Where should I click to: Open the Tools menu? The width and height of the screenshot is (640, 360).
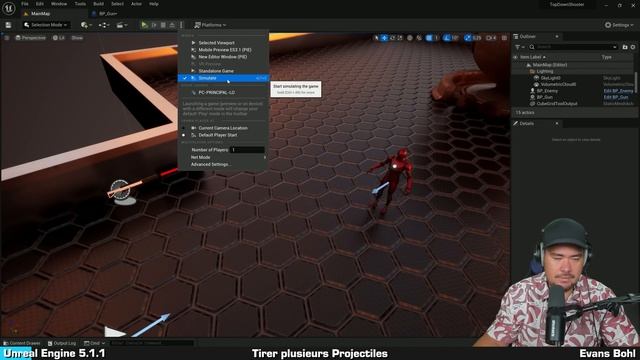point(80,4)
